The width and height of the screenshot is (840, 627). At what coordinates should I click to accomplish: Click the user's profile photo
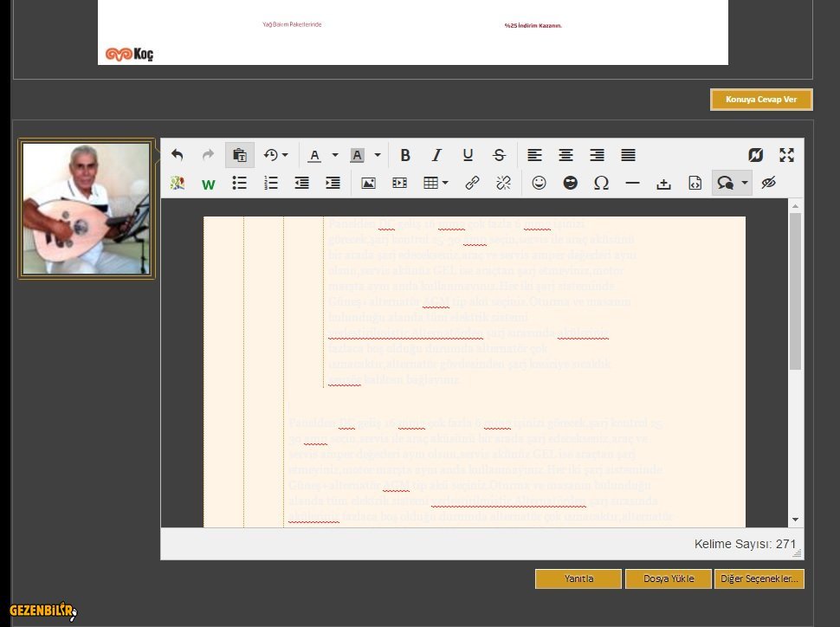click(x=87, y=209)
